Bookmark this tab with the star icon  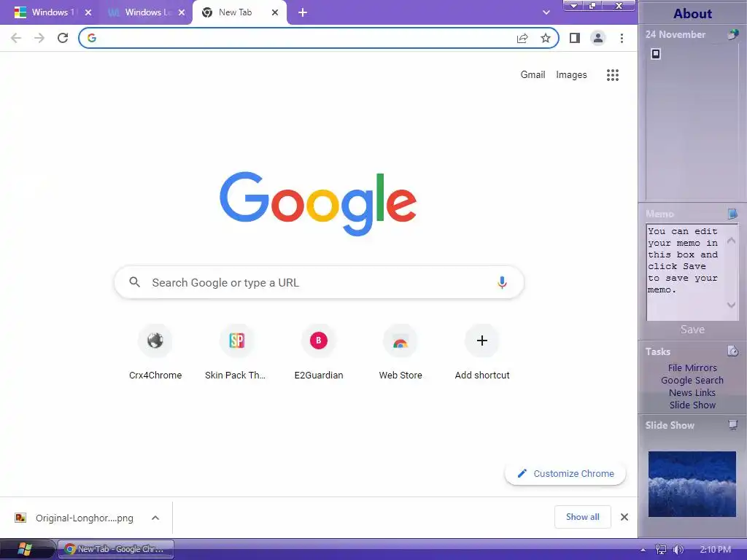coord(546,38)
